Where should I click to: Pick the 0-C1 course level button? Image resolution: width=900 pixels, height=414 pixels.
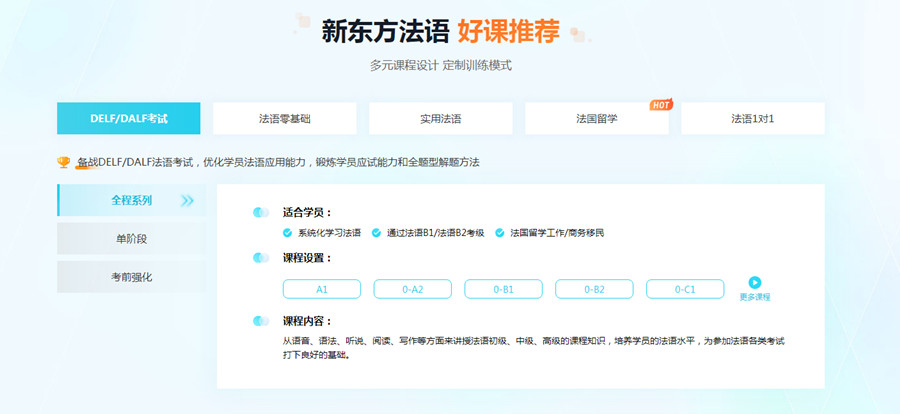(684, 289)
